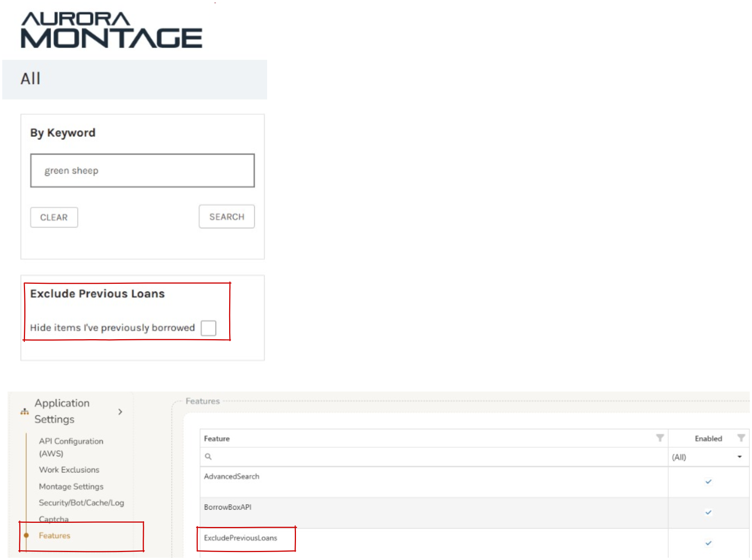This screenshot has width=752, height=560.
Task: Select API Configuration (AWS) menu item
Action: [71, 447]
